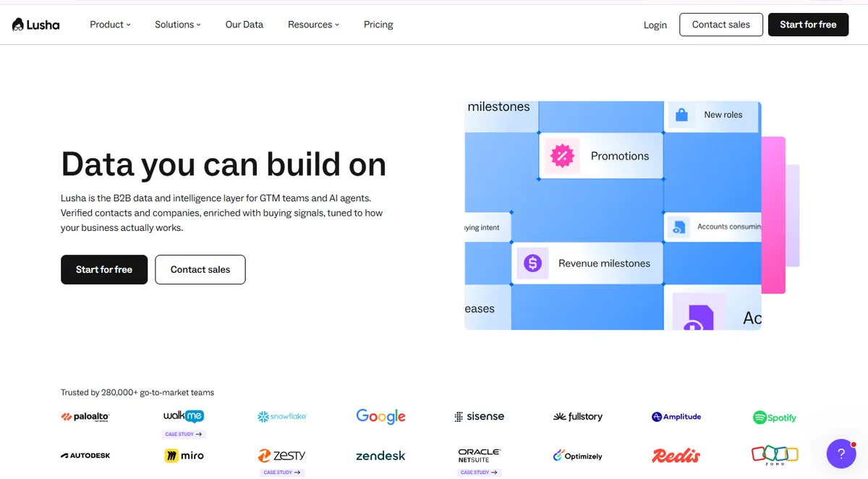868x479 pixels.
Task: Expand the Solutions menu
Action: 178,25
